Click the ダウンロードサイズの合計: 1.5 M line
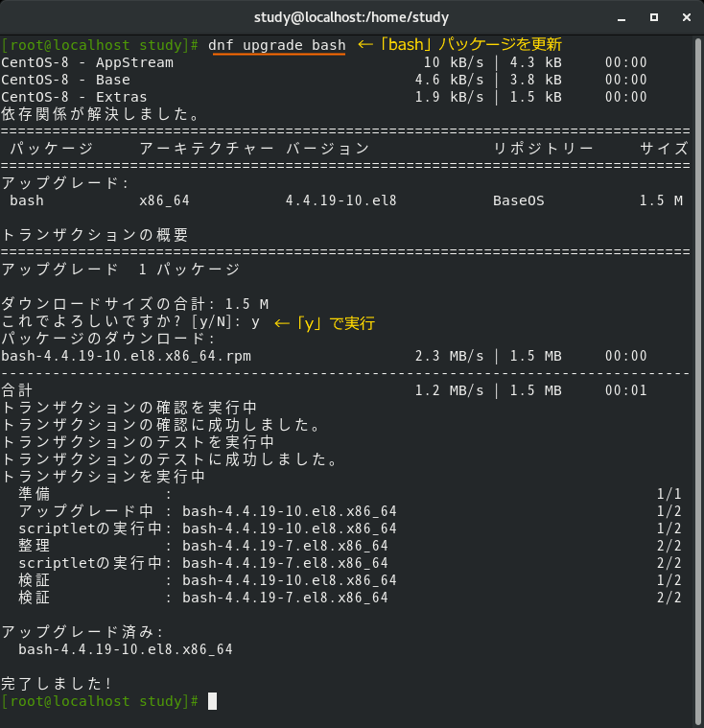 [135, 304]
